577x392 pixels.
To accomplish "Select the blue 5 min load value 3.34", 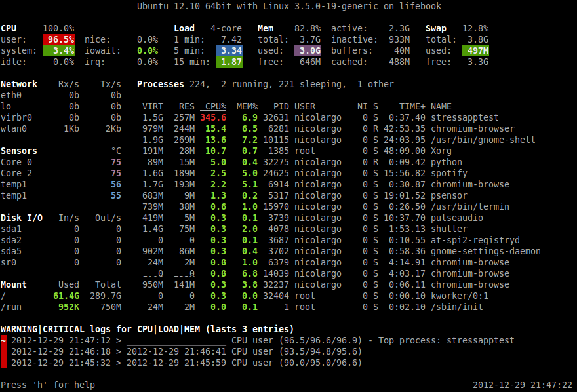I will tap(229, 50).
